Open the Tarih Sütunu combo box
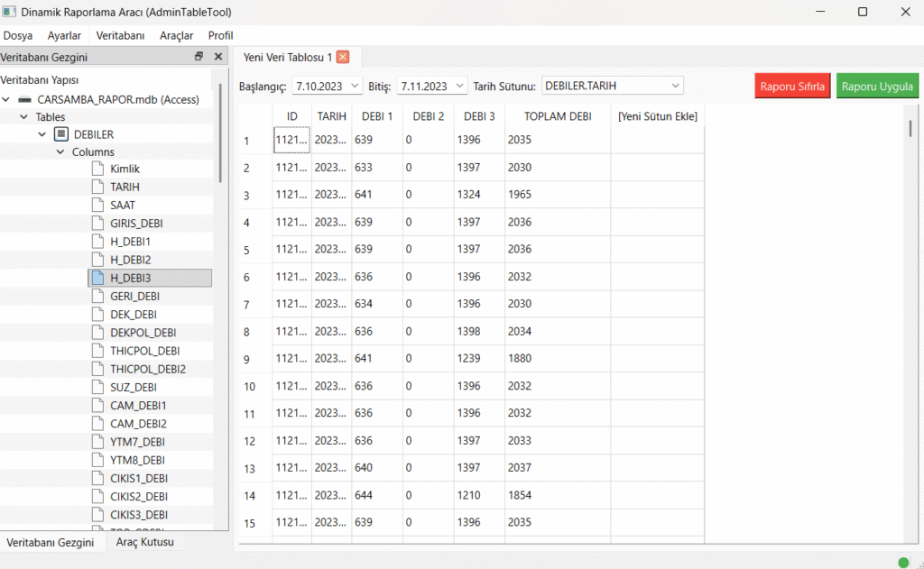Viewport: 924px width, 569px height. pos(675,86)
